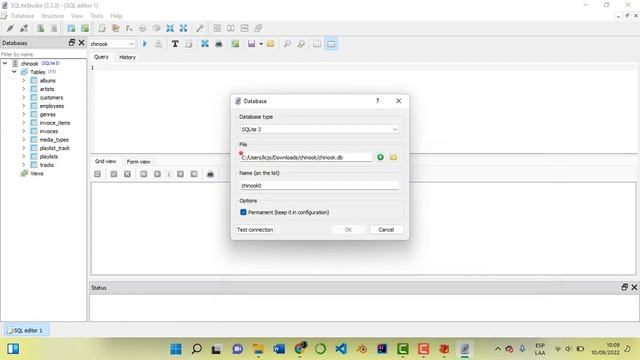Click Filter by name field
Screen dimensions: 640x360
point(43,54)
